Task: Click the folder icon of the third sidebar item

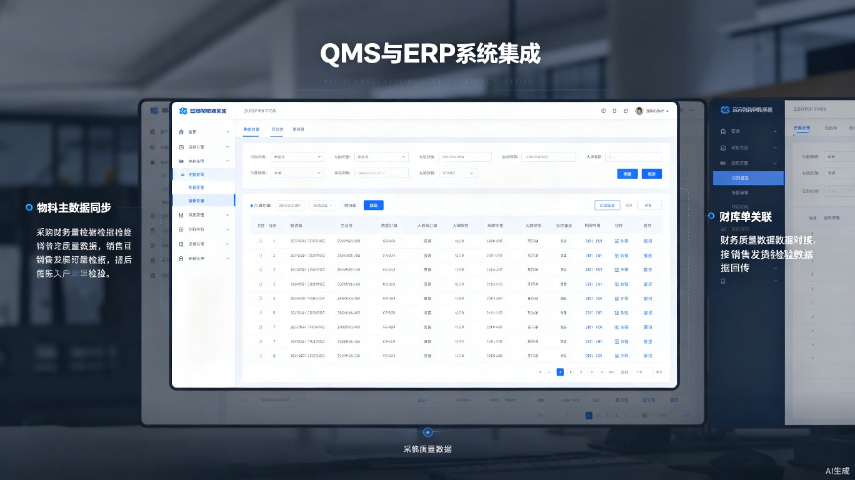Action: pyautogui.click(x=181, y=161)
